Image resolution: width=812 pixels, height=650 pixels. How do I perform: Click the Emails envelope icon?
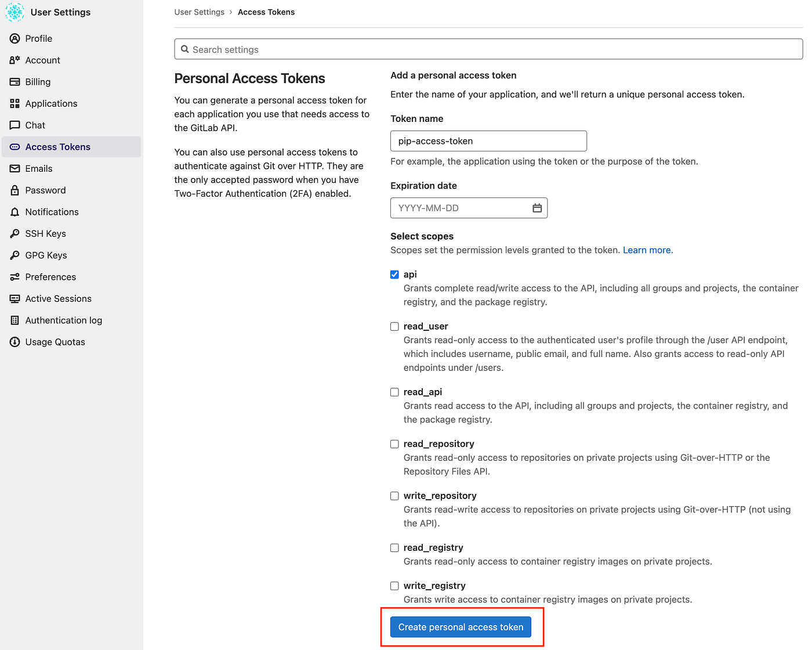click(x=15, y=168)
